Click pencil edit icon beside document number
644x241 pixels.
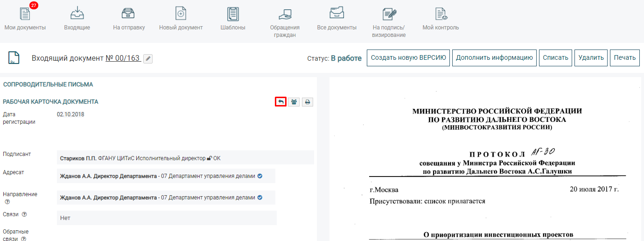[x=148, y=58]
